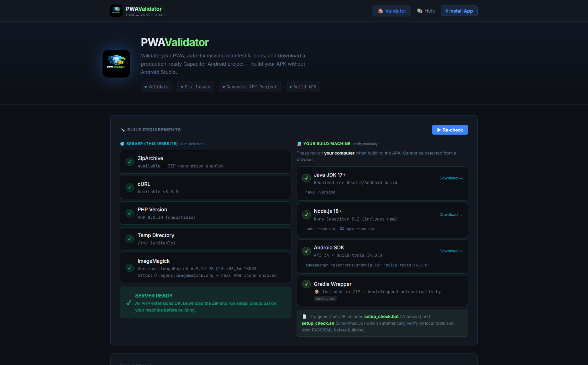Image resolution: width=588 pixels, height=365 pixels.
Task: Click the Gradle Wrapper check mark icon
Action: point(306,284)
